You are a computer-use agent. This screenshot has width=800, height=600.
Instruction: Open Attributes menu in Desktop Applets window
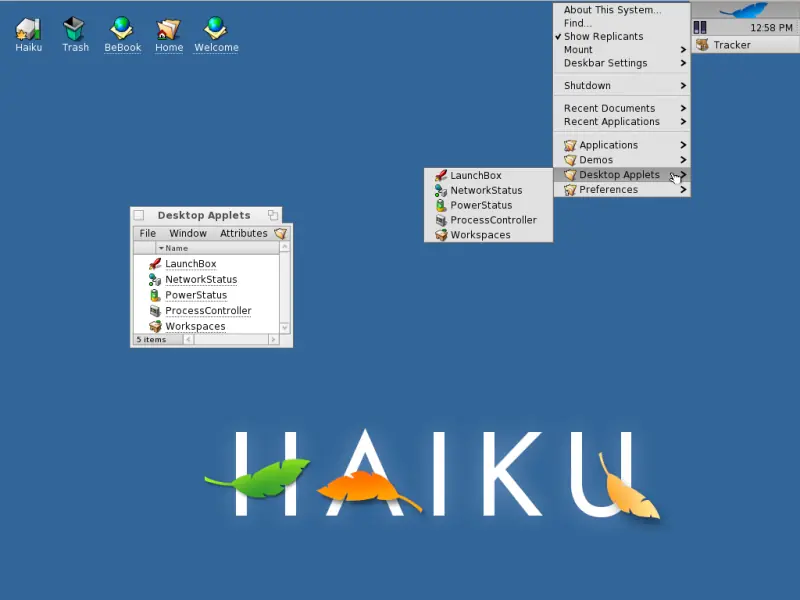[x=243, y=233]
